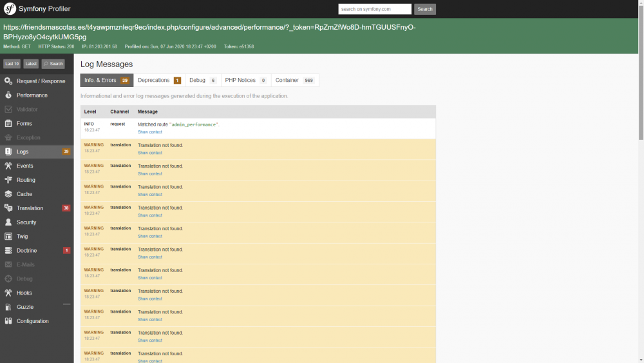The image size is (644, 363).
Task: Click the Message column header
Action: (147, 112)
